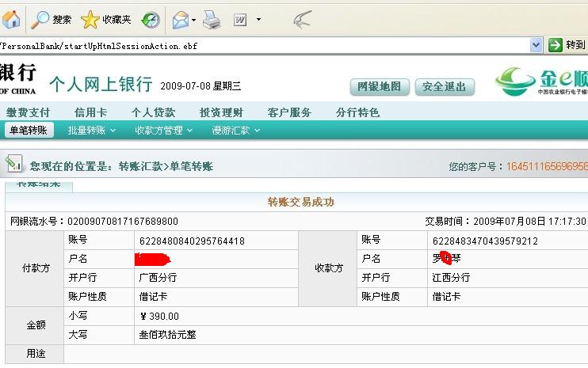Click the Mail envelope icon
588x368 pixels.
(x=181, y=20)
